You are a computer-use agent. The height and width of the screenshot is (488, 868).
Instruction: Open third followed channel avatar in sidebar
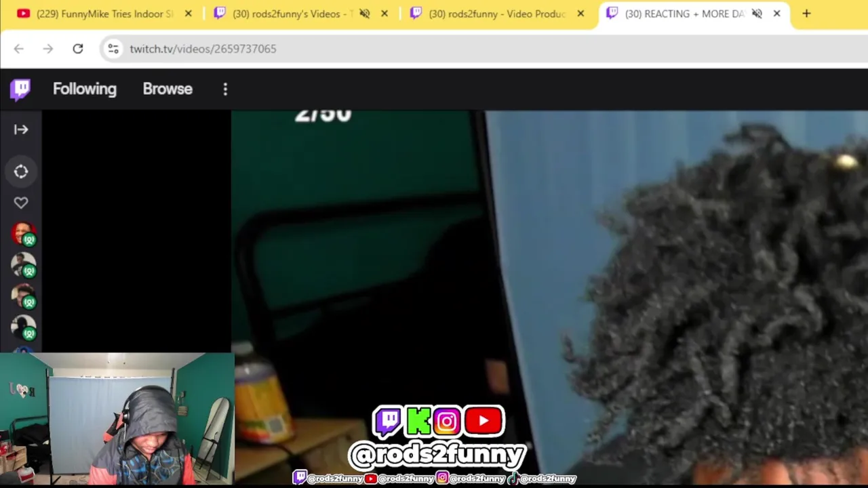(x=24, y=296)
